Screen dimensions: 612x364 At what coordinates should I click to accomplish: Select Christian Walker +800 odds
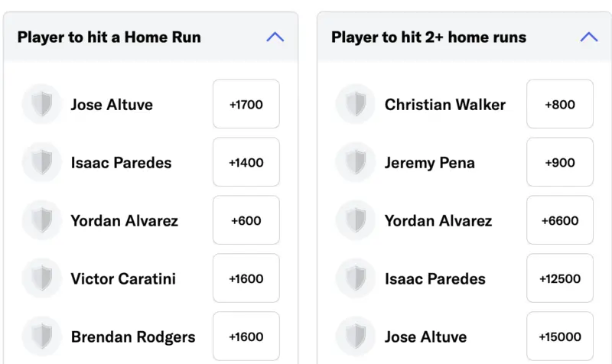coord(559,104)
